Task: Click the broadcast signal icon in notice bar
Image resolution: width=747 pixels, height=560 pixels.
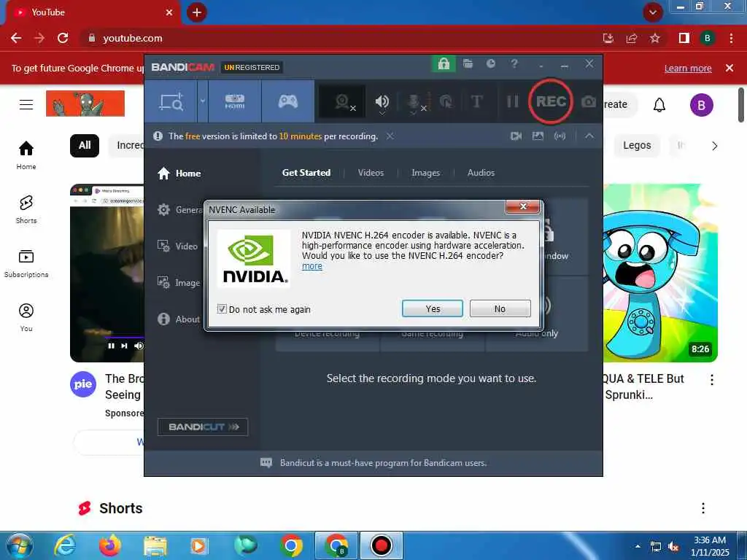Action: 560,136
